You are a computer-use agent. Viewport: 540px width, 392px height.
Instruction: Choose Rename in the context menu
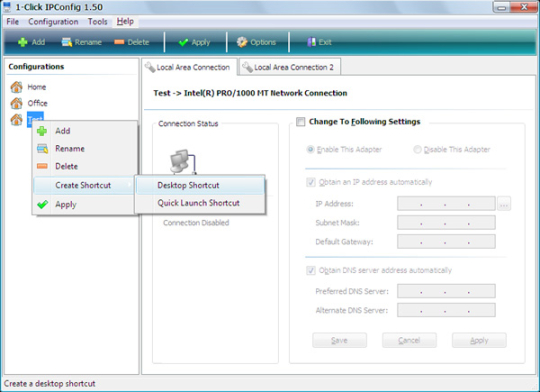[85, 148]
